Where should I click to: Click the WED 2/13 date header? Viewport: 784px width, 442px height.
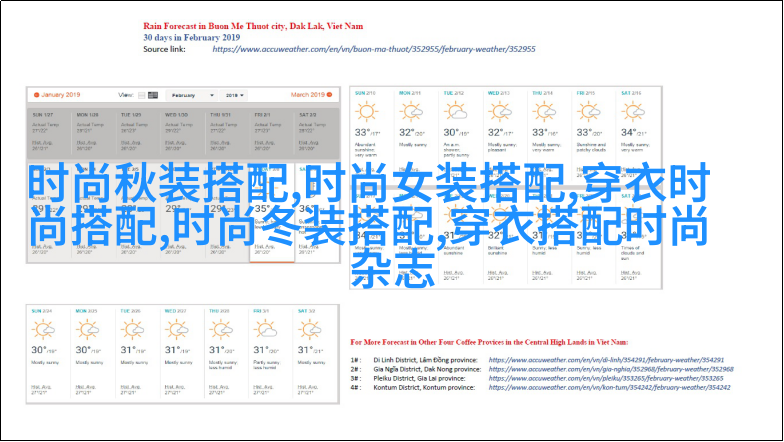click(x=498, y=93)
